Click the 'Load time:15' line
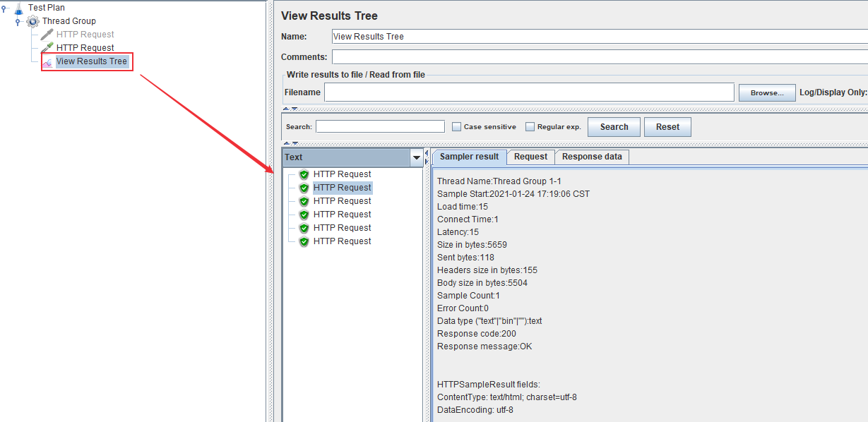The width and height of the screenshot is (868, 422). 463,207
